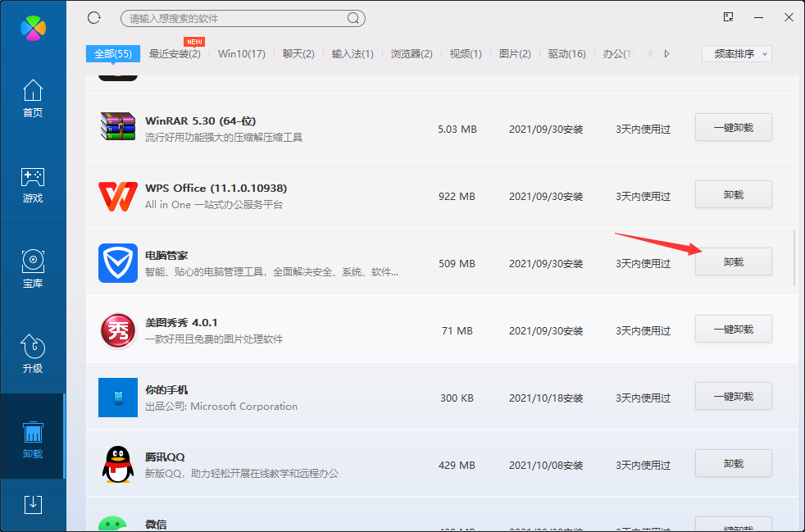Click the 5.03 MB size value
The image size is (805, 532).
[x=457, y=130]
